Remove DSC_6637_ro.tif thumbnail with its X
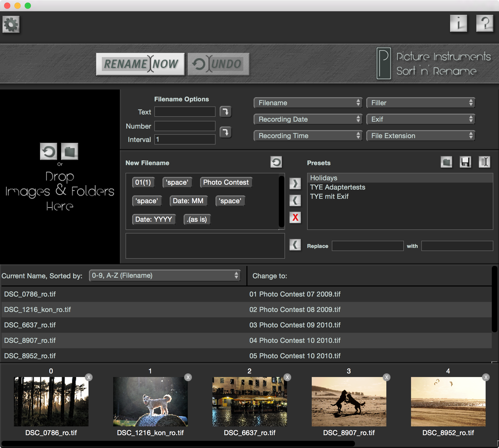The width and height of the screenshot is (499, 448). click(x=287, y=377)
